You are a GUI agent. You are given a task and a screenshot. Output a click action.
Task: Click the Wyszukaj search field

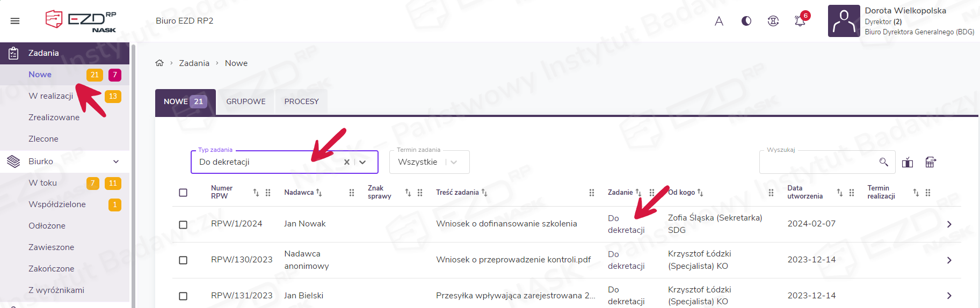[x=819, y=163]
